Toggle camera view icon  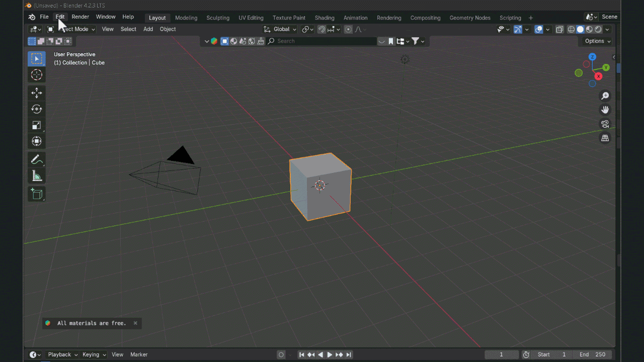click(x=605, y=124)
